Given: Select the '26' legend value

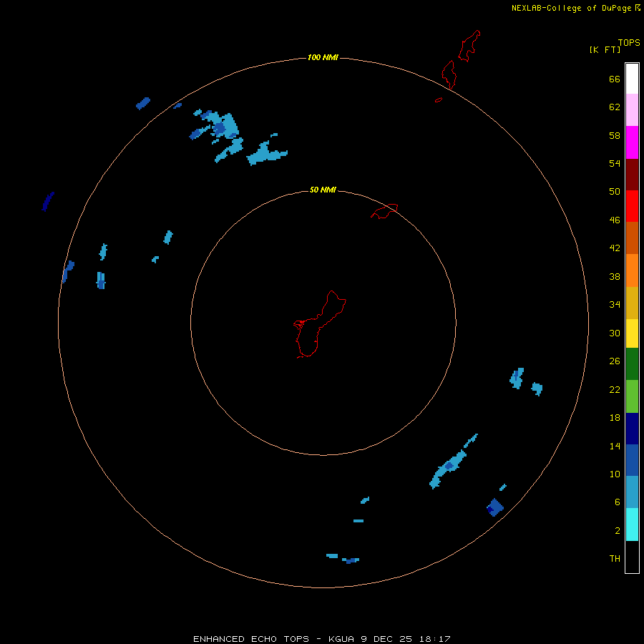Looking at the screenshot, I should coord(615,361).
